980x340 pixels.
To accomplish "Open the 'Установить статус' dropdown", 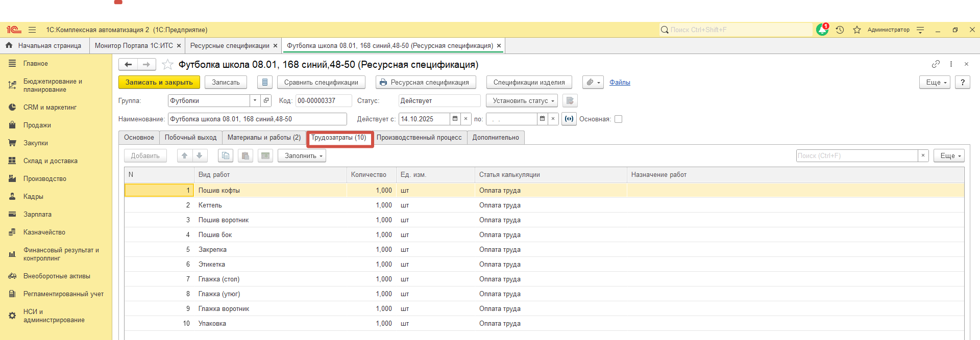I will (x=522, y=101).
